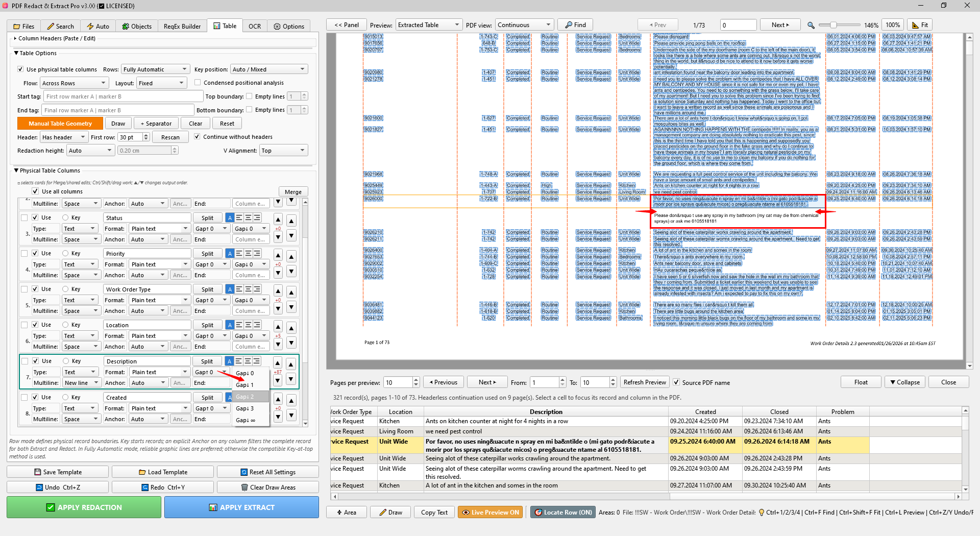980x536 pixels.
Task: Open the Preview Extracted Table dropdown
Action: coord(428,25)
